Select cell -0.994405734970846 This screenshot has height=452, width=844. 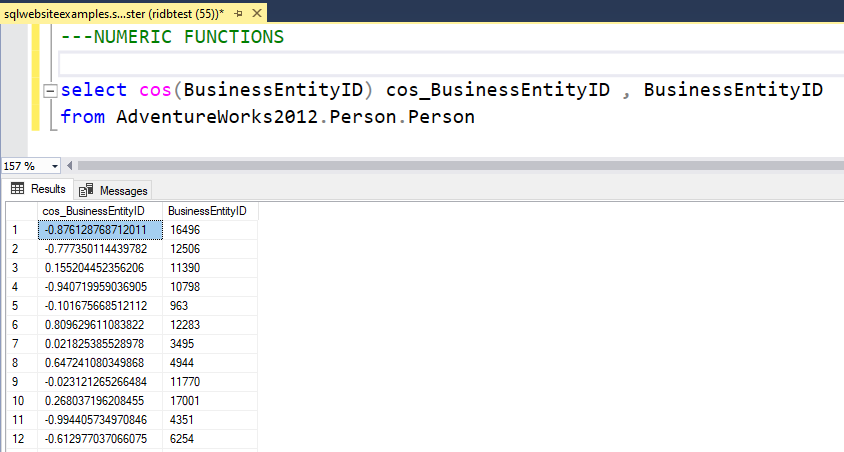point(100,420)
